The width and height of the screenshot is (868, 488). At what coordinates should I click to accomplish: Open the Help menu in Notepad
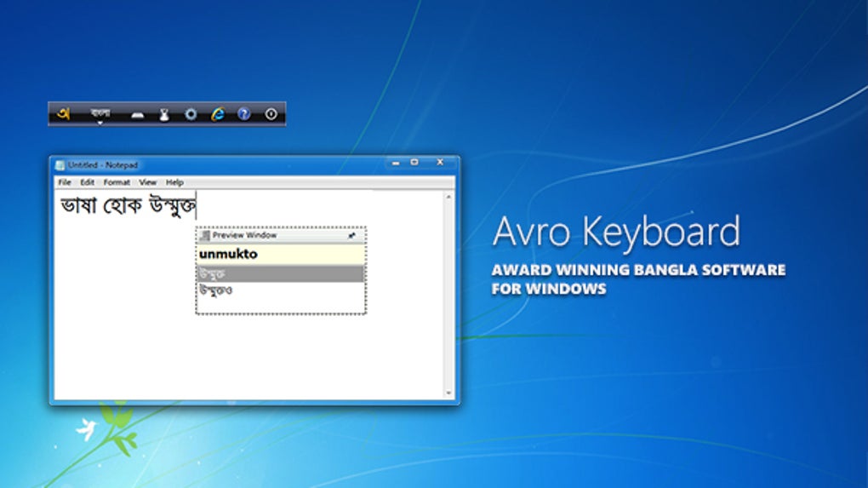pos(174,182)
